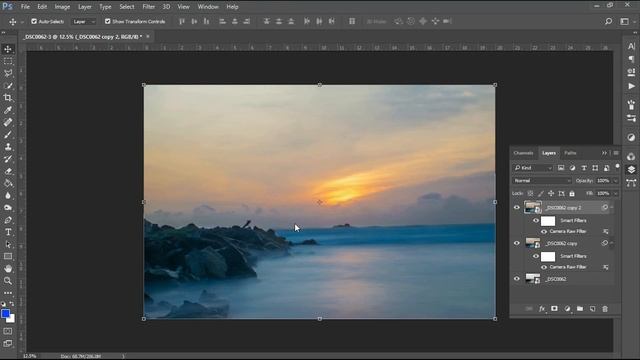Hide Smart Filters of _DSC0062 copy

click(x=536, y=256)
